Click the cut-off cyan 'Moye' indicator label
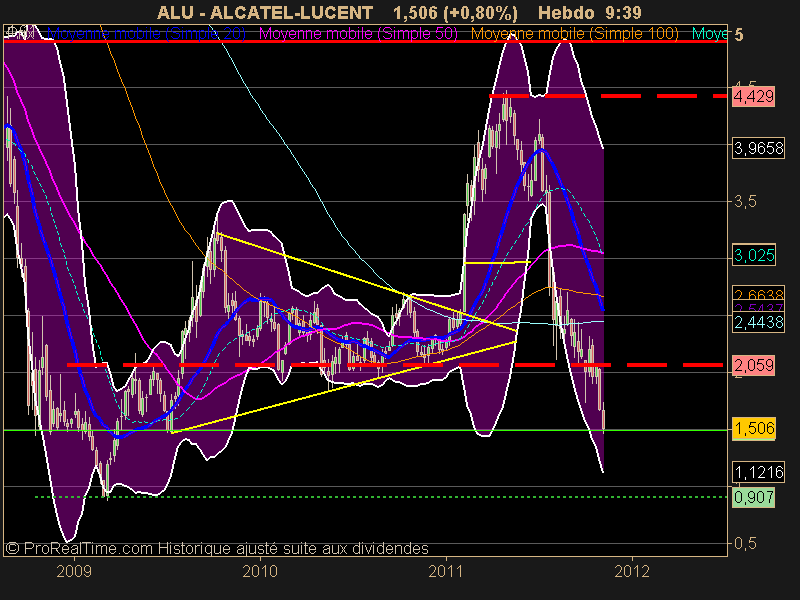Viewport: 800px width, 600px height. tap(710, 34)
